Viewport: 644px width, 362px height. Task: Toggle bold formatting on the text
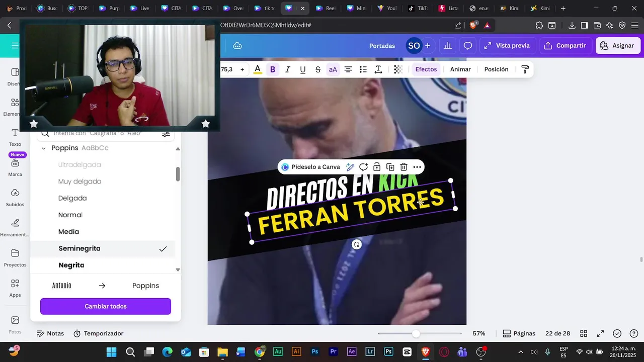point(273,69)
